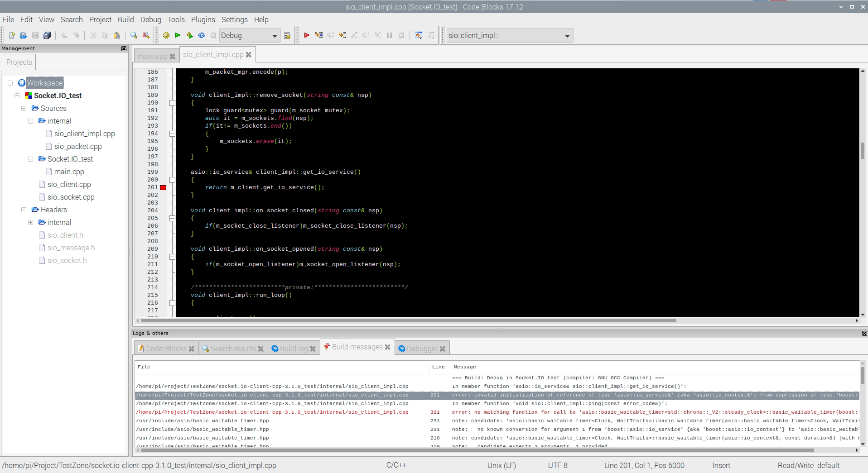The image size is (868, 473).
Task: Open the build target dropdown showing Debug
Action: [275, 35]
